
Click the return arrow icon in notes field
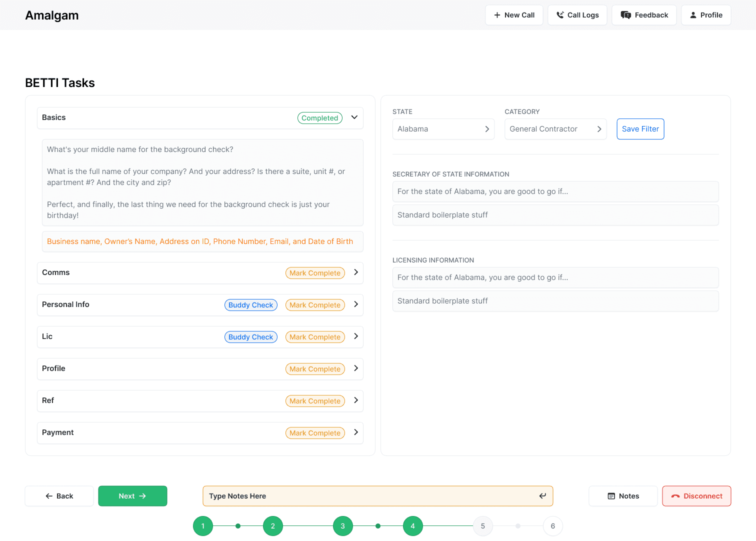tap(542, 496)
